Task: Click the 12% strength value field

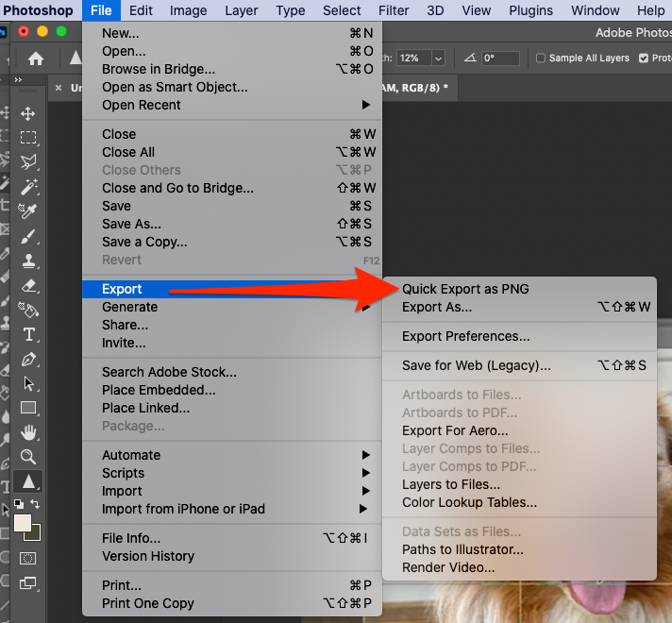Action: tap(414, 58)
